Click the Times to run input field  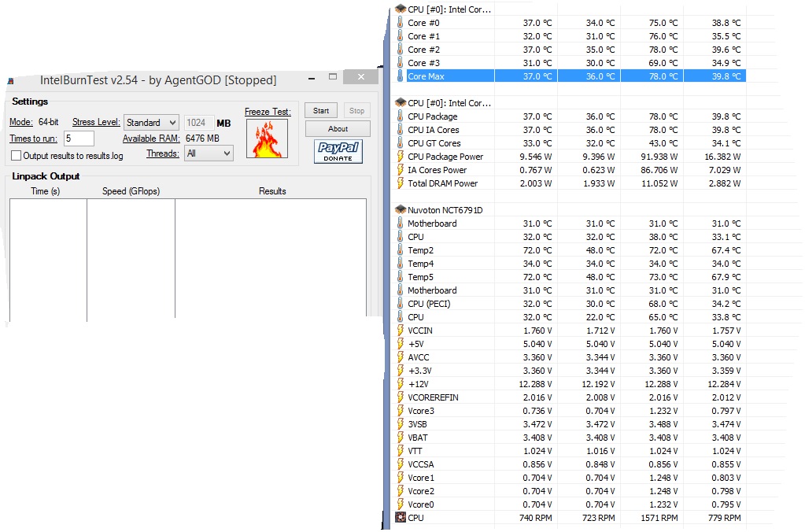79,139
